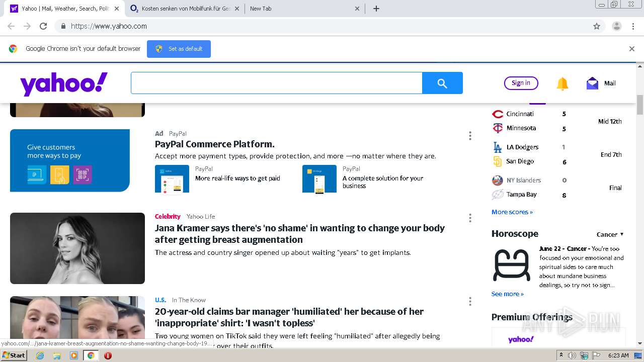Show hidden tray icons arrow

click(561, 355)
